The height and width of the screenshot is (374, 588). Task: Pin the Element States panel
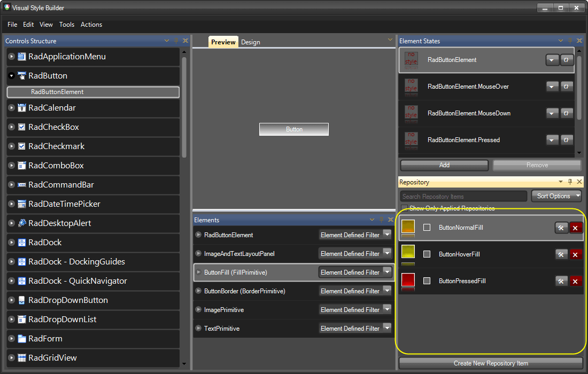pos(569,41)
